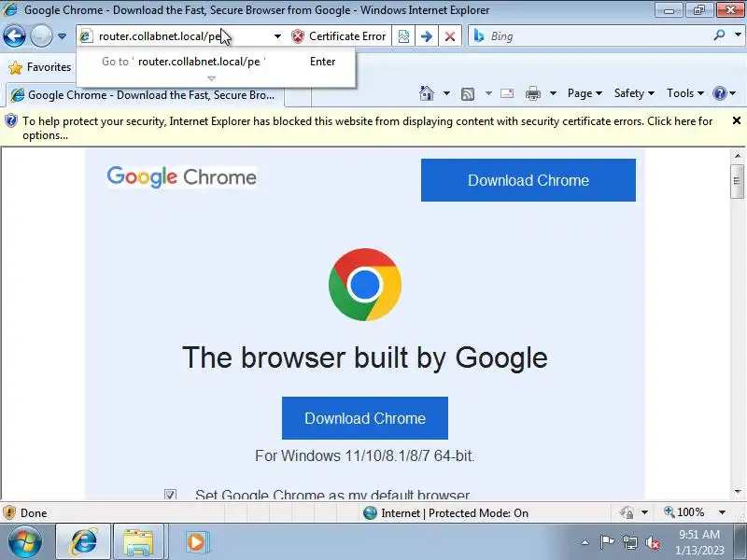Click the Action Center flag icon
Screen dimensions: 747x560
607,542
